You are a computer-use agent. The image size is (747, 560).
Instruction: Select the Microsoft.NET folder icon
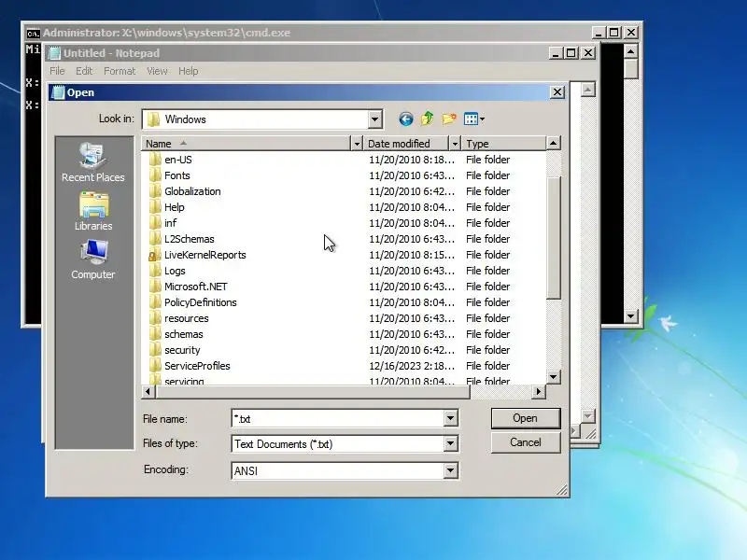click(x=154, y=287)
